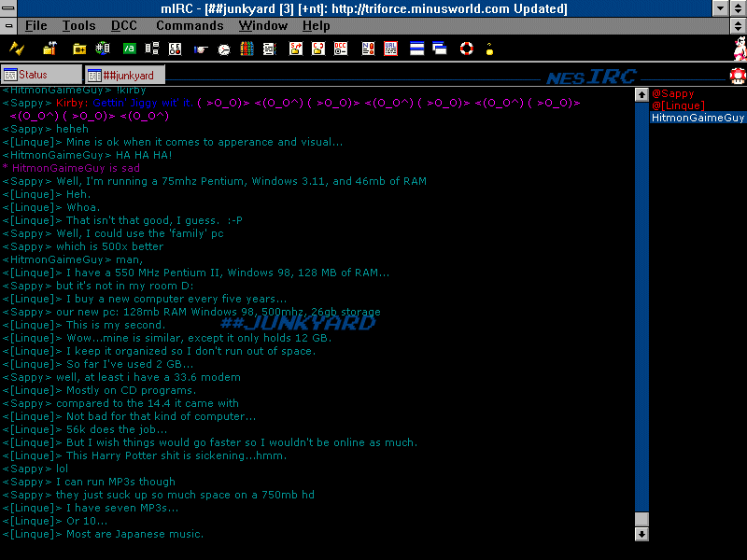747x560 pixels.
Task: Open mIRC Options via the hammer folder icon
Action: coord(49,49)
